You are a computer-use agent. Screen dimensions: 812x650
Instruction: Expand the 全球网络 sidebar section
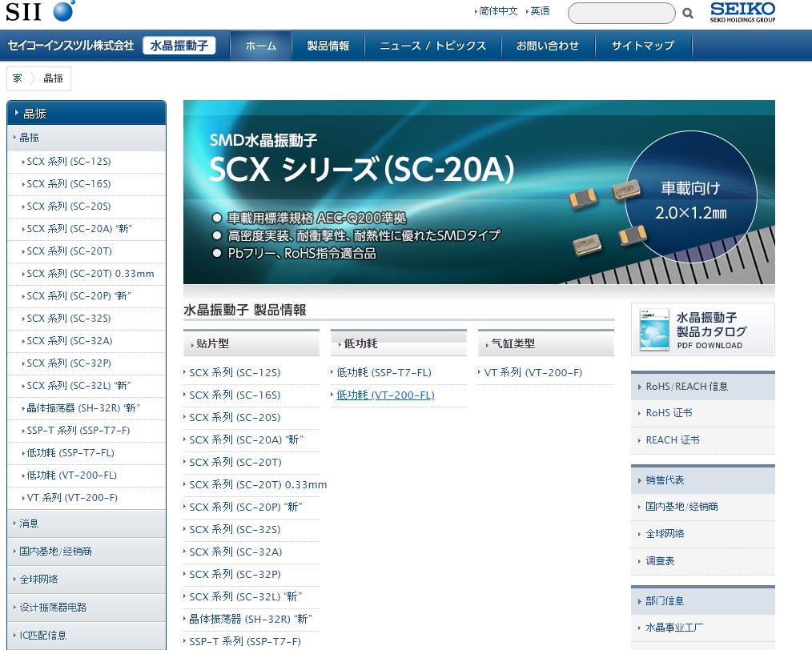tap(38, 580)
